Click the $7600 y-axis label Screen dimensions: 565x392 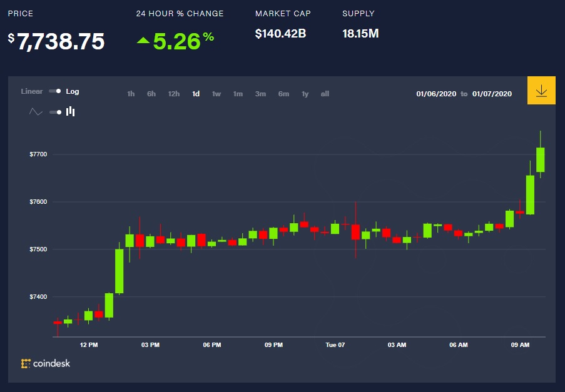(38, 202)
